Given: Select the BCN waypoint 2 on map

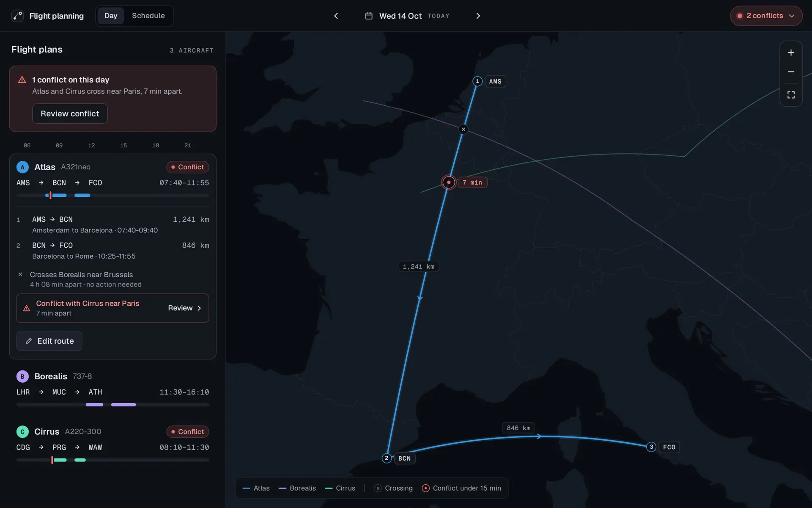Looking at the screenshot, I should [387, 458].
